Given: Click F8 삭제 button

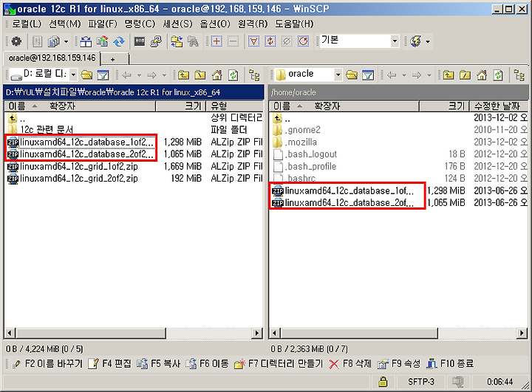Looking at the screenshot, I should pos(350,363).
